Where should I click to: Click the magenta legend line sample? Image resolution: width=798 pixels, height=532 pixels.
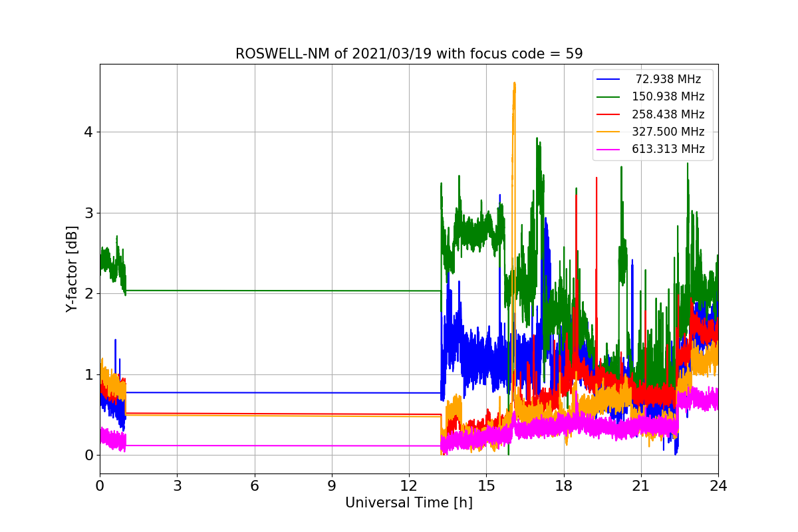pyautogui.click(x=608, y=150)
